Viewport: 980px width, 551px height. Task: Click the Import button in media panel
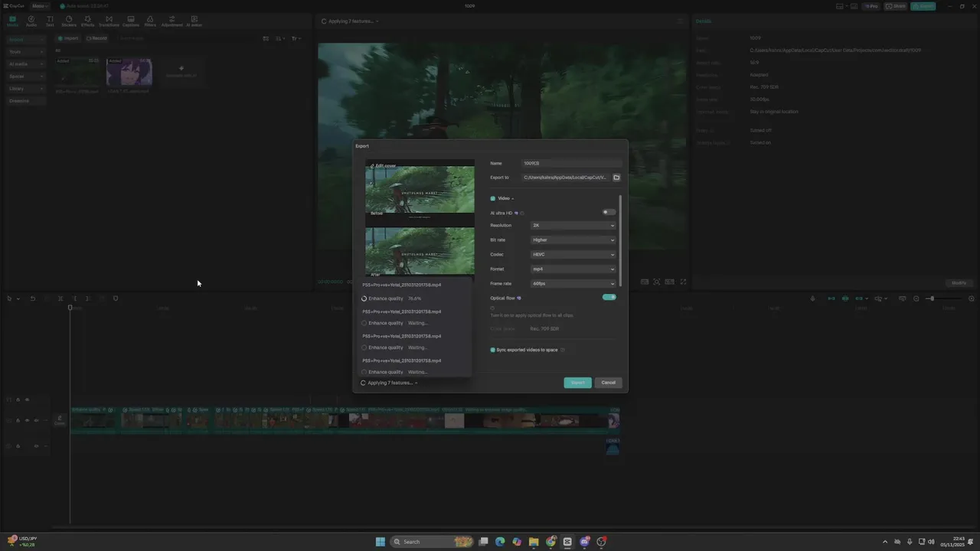click(x=69, y=38)
